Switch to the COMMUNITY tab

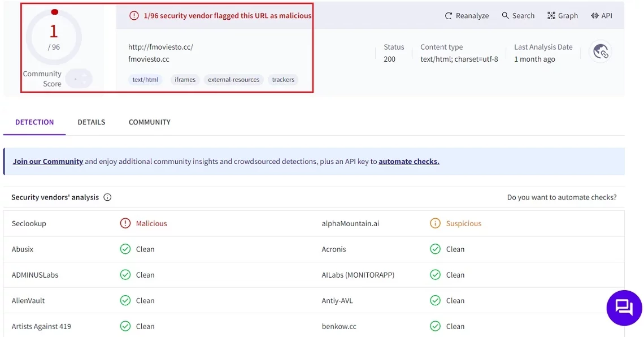coord(150,122)
